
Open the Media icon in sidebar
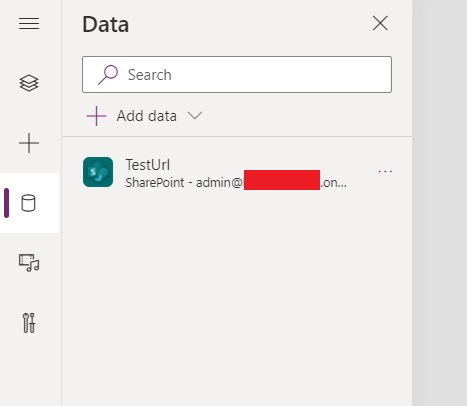coord(29,263)
